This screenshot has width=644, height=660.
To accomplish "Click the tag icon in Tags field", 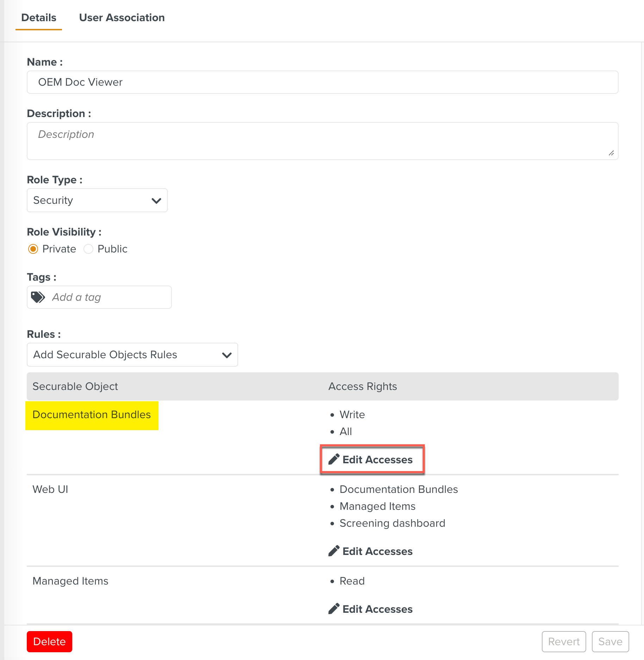I will [38, 297].
